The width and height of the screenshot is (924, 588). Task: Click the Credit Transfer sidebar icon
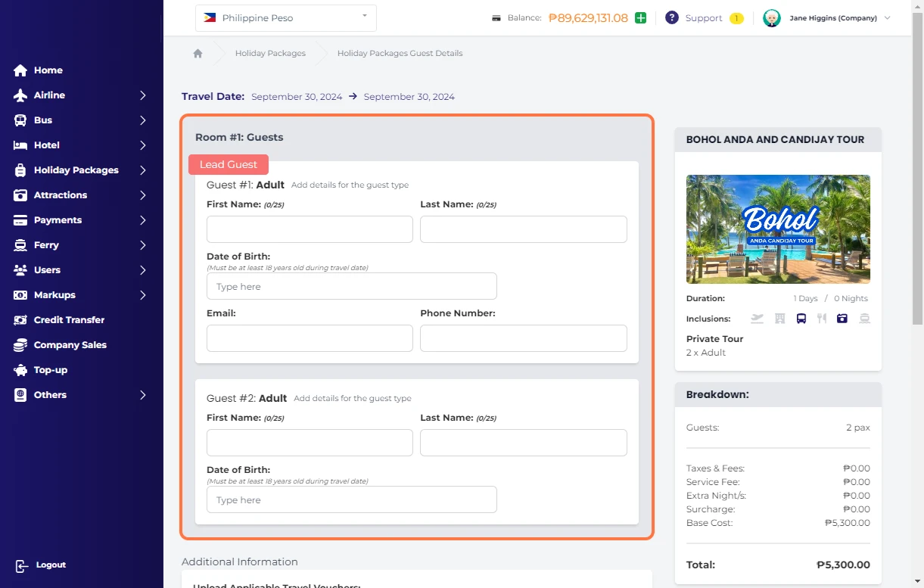tap(20, 320)
